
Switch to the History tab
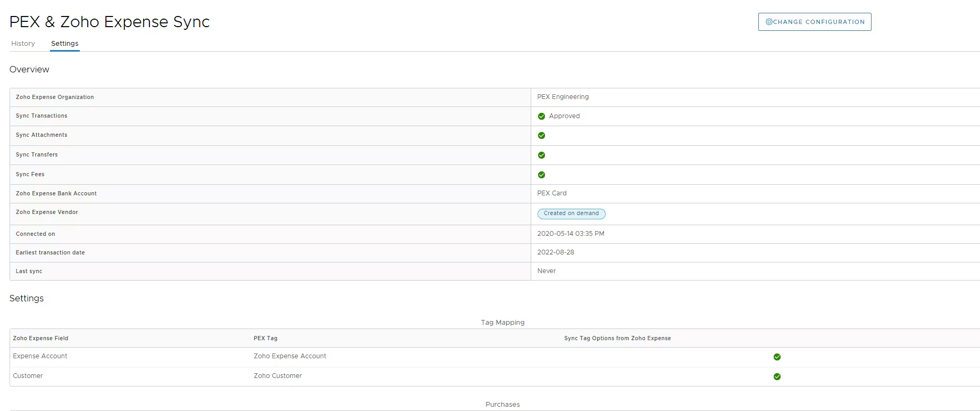click(23, 44)
